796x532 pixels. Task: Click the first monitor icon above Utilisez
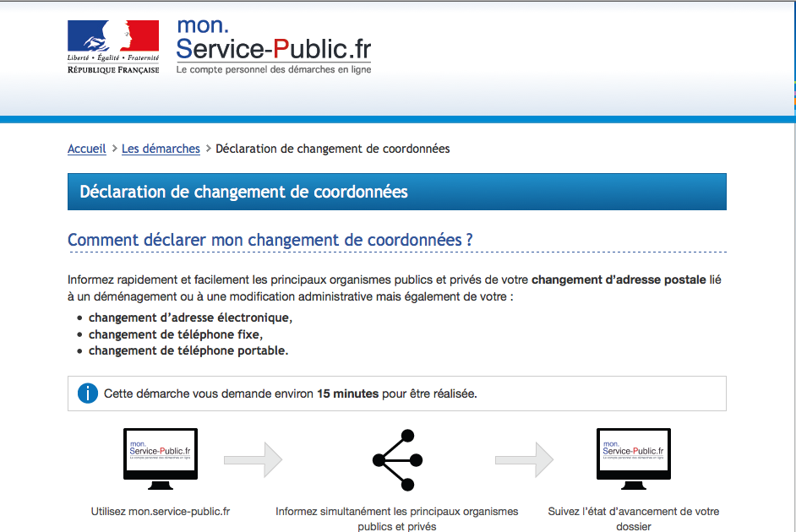click(161, 459)
